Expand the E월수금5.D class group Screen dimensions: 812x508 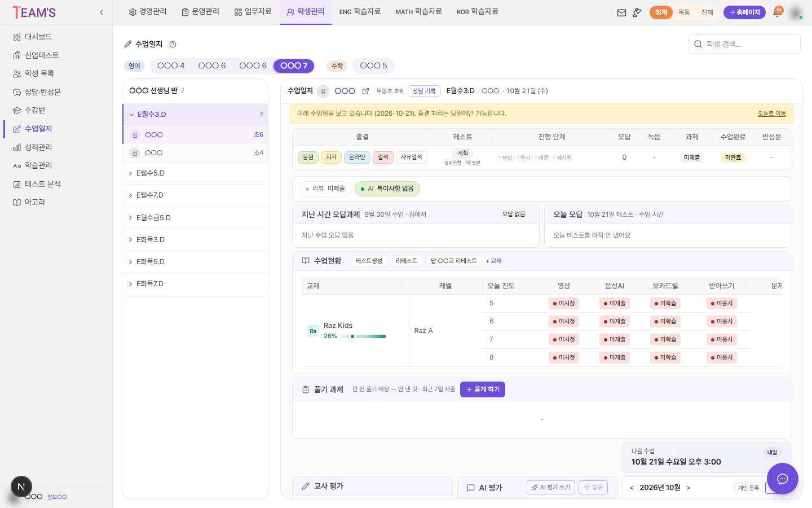pyautogui.click(x=195, y=217)
